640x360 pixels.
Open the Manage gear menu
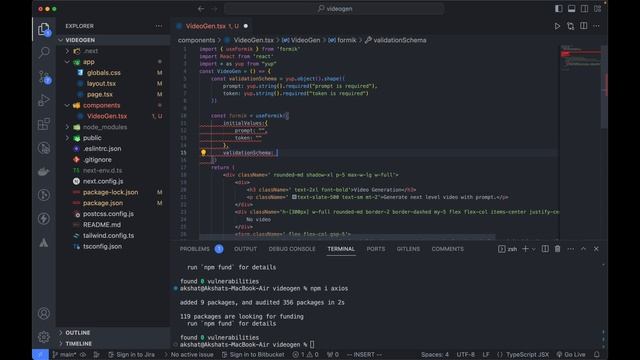pos(44,337)
